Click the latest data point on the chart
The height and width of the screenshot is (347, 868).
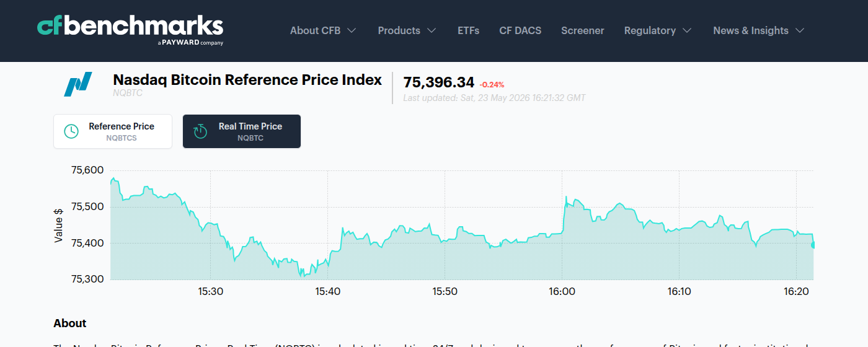813,245
